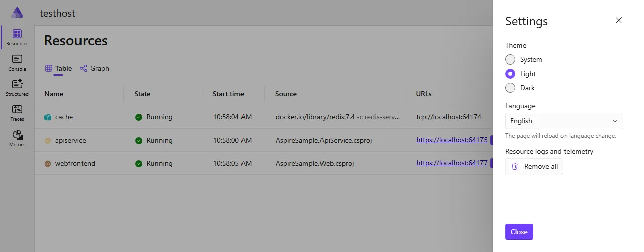Click the Source column header

(286, 94)
